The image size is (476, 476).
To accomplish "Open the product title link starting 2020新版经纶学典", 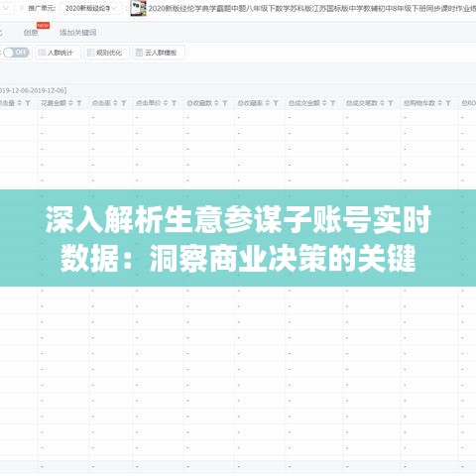I will tap(311, 9).
